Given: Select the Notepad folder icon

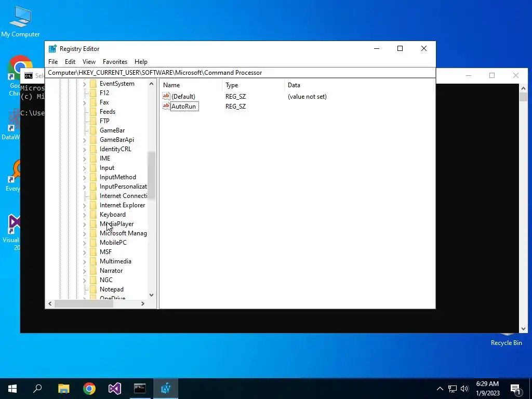Looking at the screenshot, I should [x=94, y=289].
